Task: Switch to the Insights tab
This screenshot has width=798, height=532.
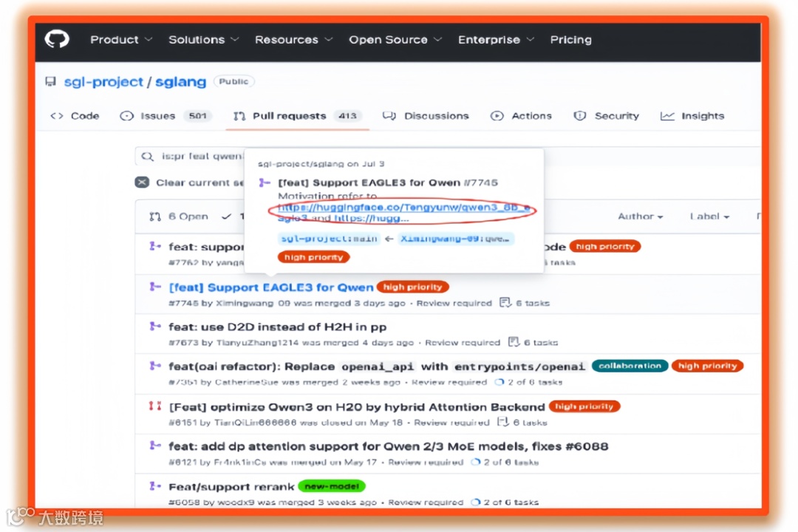Action: (692, 116)
